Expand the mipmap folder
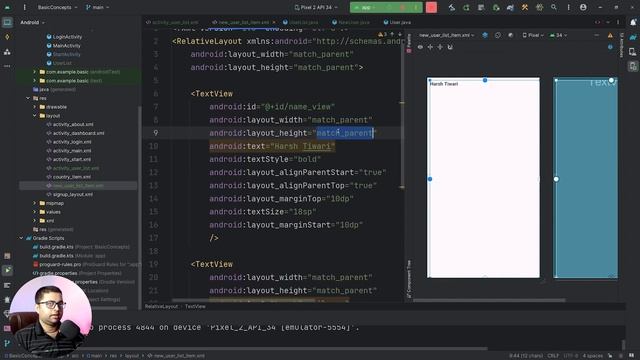 click(35, 203)
